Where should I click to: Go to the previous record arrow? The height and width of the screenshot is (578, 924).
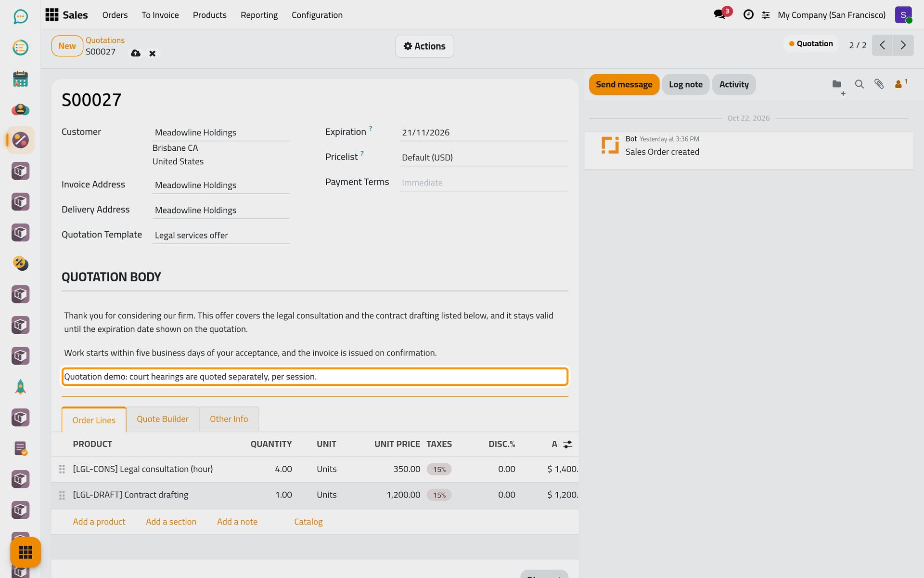(x=882, y=45)
